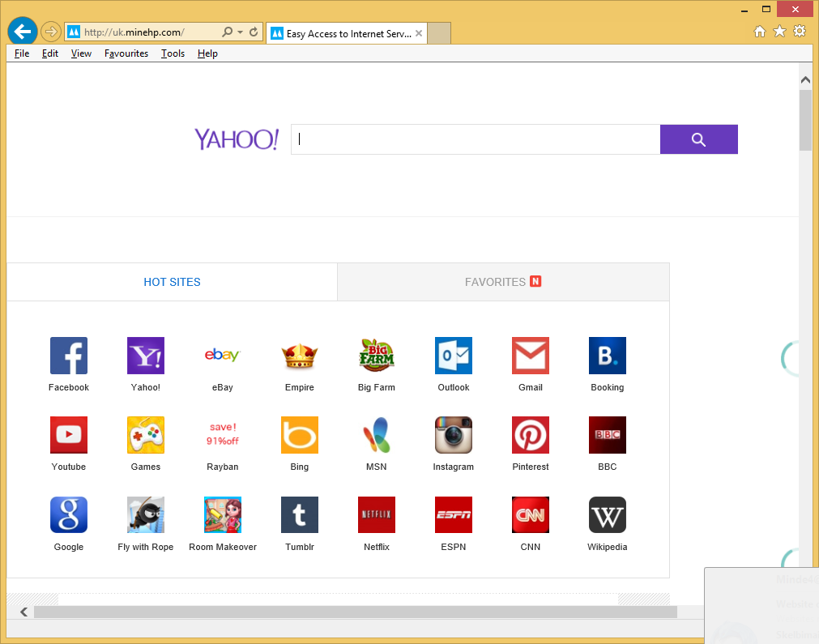
Task: Open the Wikipedia shortcut icon
Action: [x=607, y=514]
